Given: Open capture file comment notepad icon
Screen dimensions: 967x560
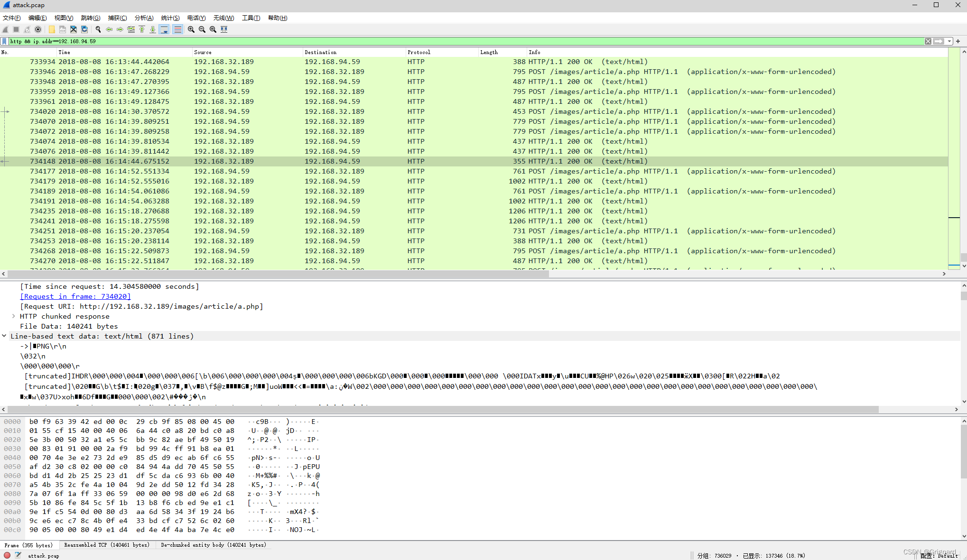Looking at the screenshot, I should pyautogui.click(x=18, y=555).
